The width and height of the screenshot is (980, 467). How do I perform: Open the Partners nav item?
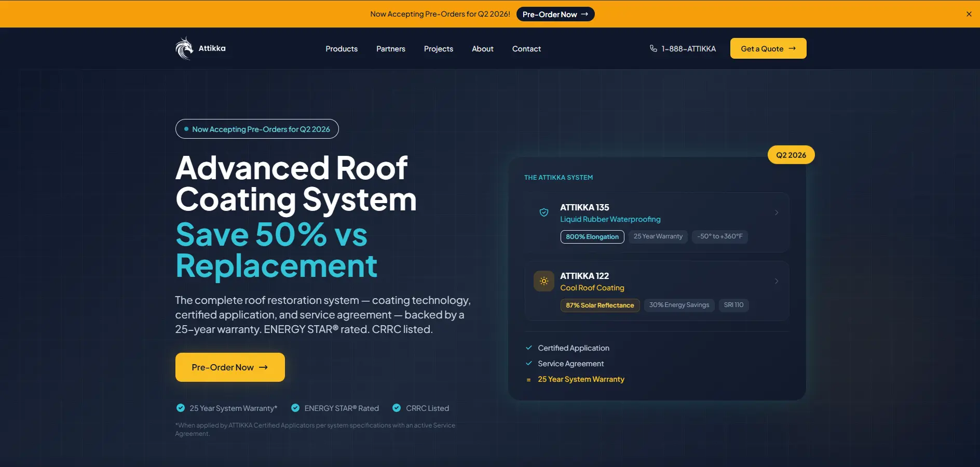click(x=391, y=49)
